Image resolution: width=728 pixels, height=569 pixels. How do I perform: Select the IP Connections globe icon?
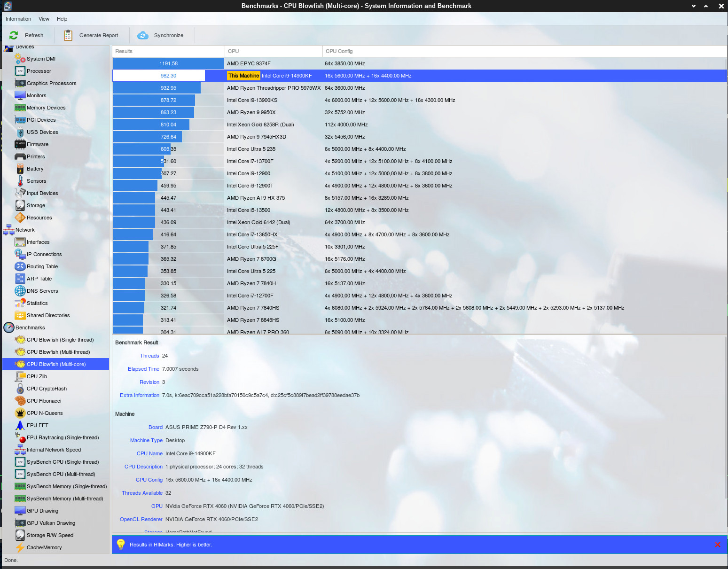pyautogui.click(x=20, y=254)
